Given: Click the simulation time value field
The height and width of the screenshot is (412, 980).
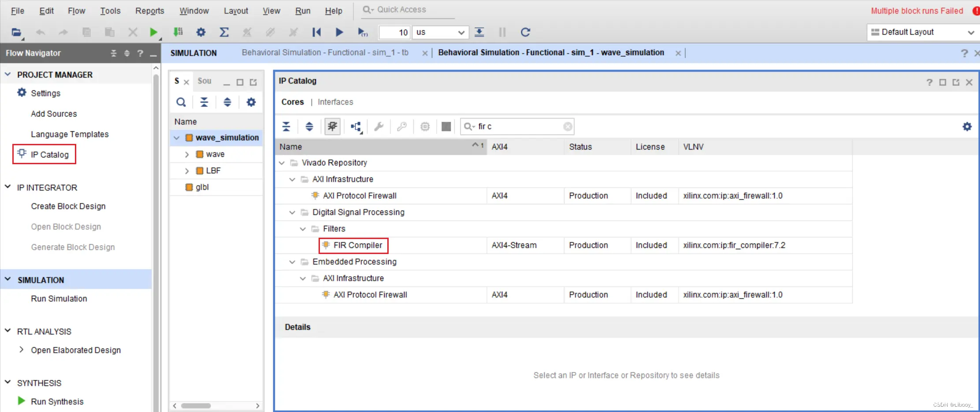Looking at the screenshot, I should tap(394, 32).
